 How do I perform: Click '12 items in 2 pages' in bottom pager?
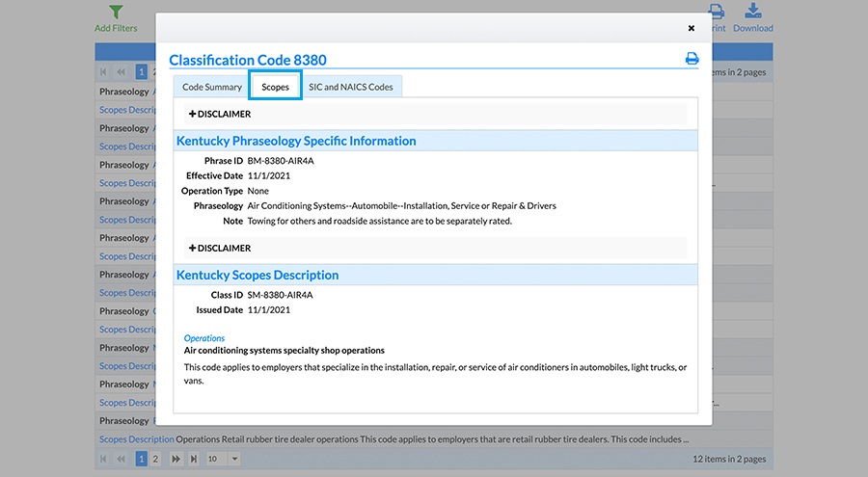729,459
